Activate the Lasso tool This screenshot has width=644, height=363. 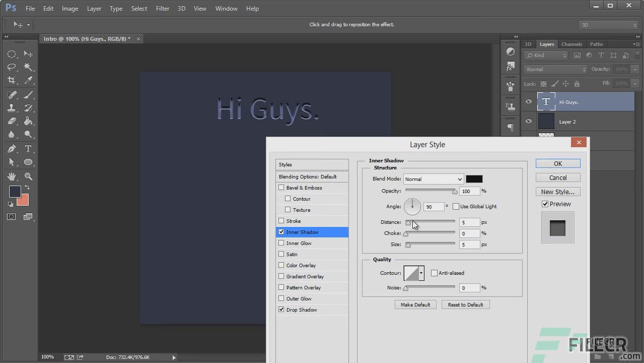(11, 67)
